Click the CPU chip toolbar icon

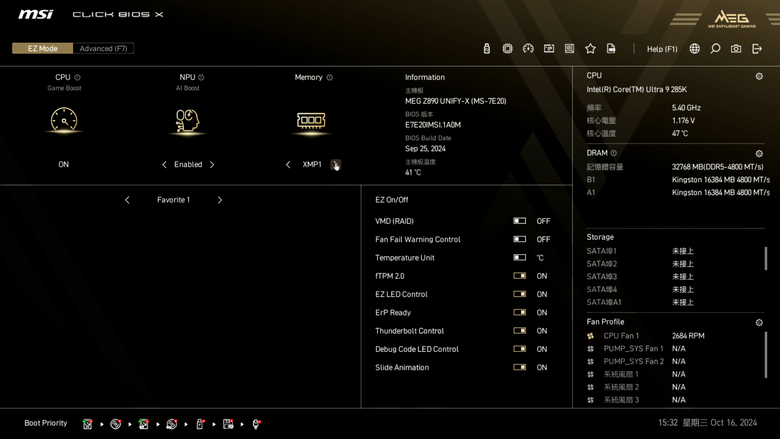[x=507, y=48]
